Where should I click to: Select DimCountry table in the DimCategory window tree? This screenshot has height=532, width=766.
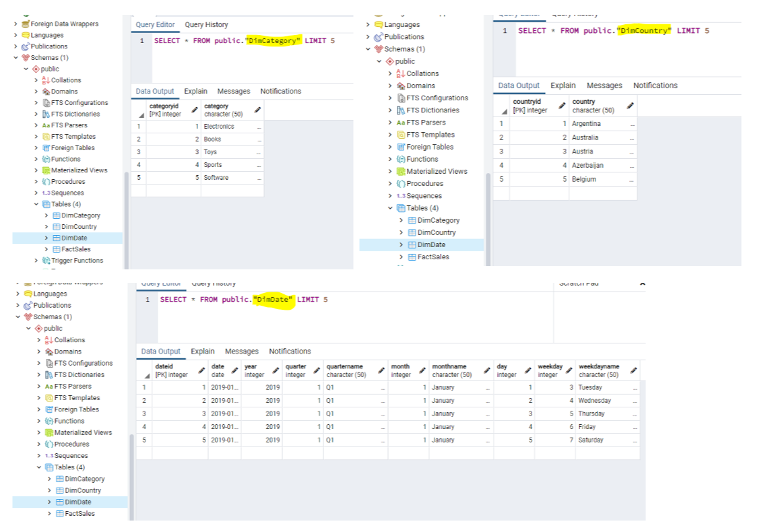click(79, 227)
